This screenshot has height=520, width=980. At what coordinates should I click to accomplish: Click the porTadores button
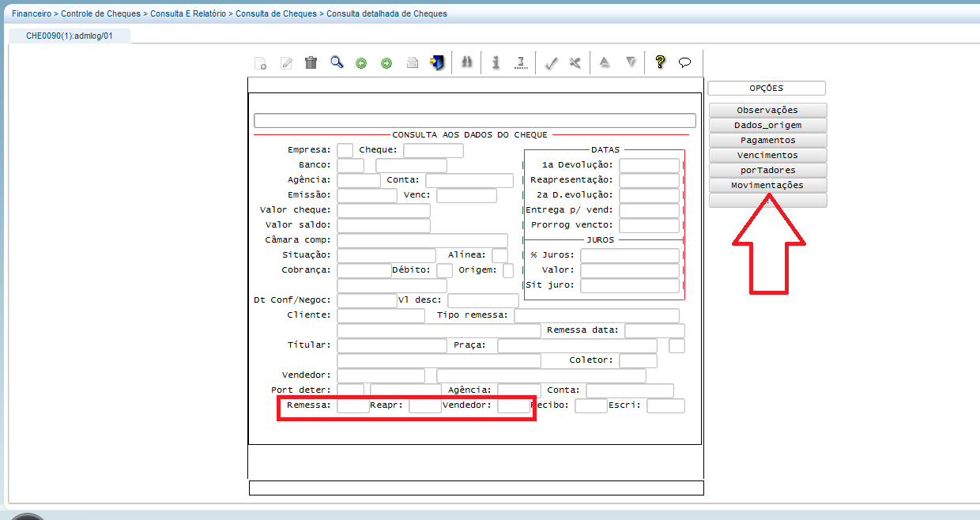pyautogui.click(x=767, y=170)
